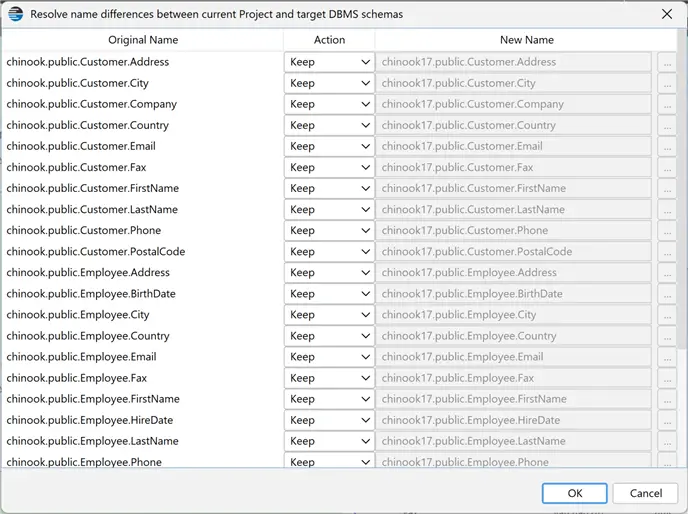Click ellipsis button for Customer.LastName new name
Viewport: 688px width, 514px height.
(x=667, y=209)
